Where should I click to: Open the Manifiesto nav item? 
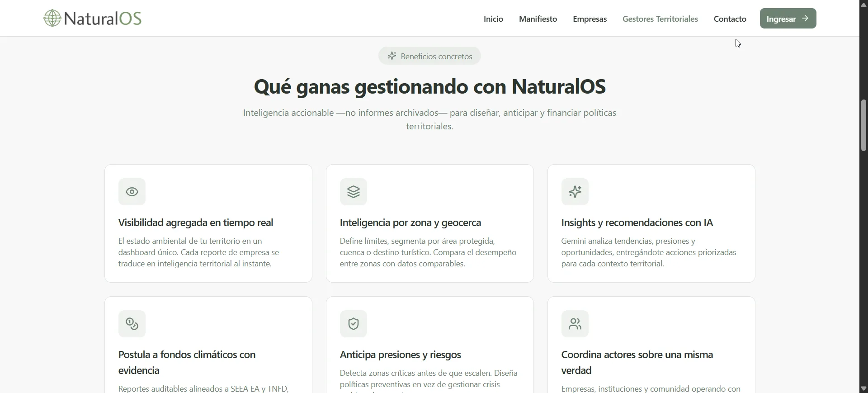point(538,19)
